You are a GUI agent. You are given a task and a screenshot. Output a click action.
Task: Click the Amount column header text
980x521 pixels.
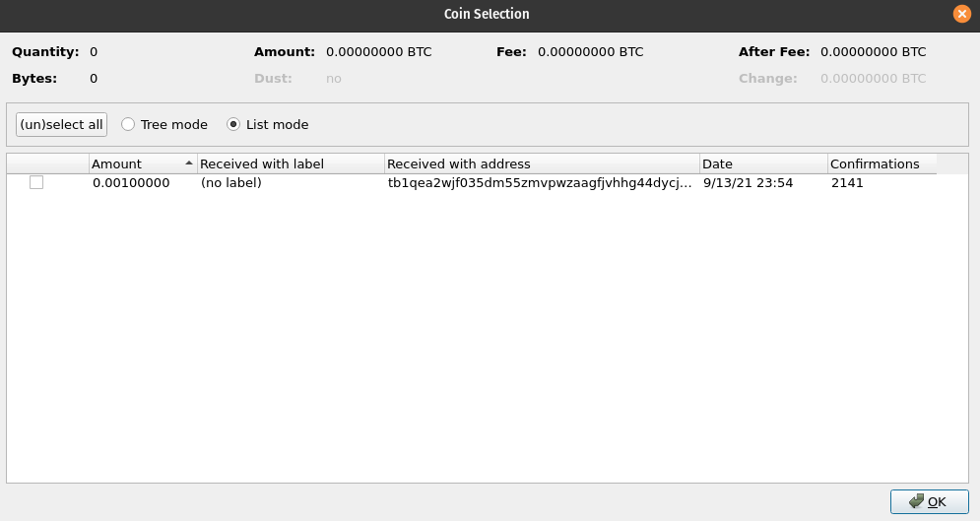tap(117, 164)
